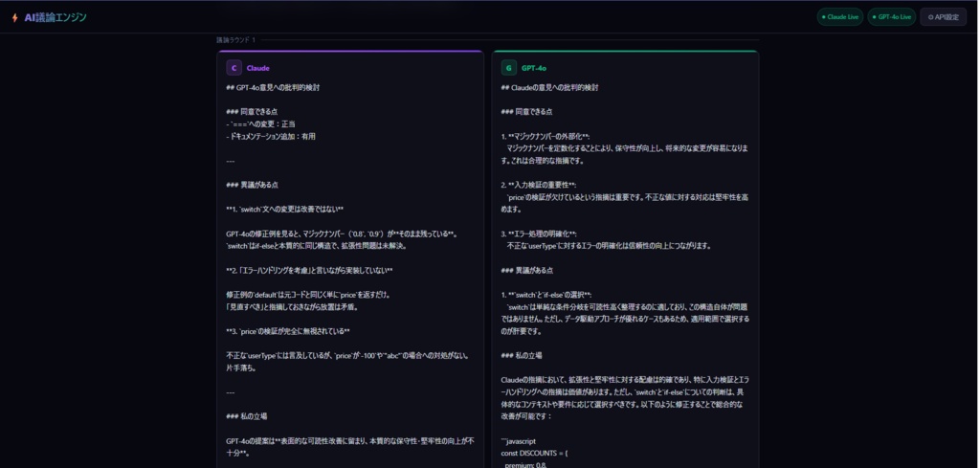This screenshot has height=468, width=980.
Task: Click '**2. 「エラーハンドリングを考慮」と言いながら実装していない**'
Action: click(x=309, y=271)
